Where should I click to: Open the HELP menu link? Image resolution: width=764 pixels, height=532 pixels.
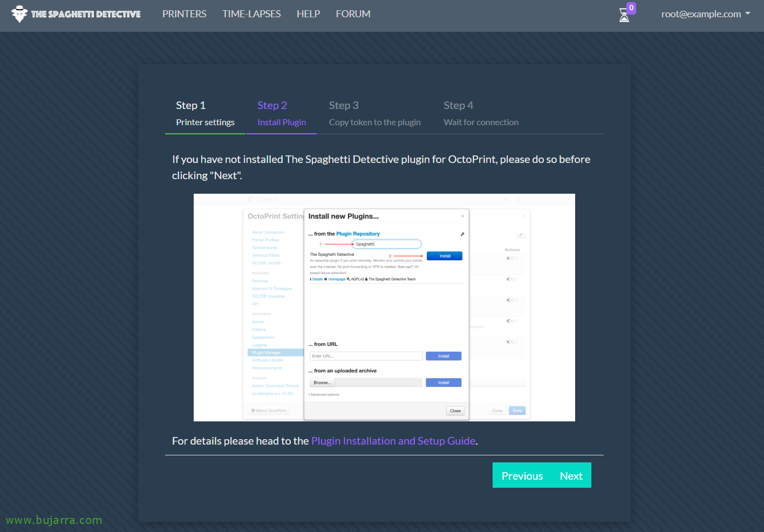coord(308,14)
